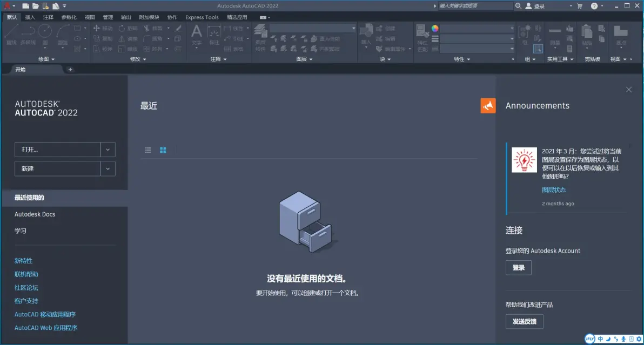Image resolution: width=644 pixels, height=345 pixels.
Task: Select the Trim (修剪) scissors tool
Action: pos(153,28)
